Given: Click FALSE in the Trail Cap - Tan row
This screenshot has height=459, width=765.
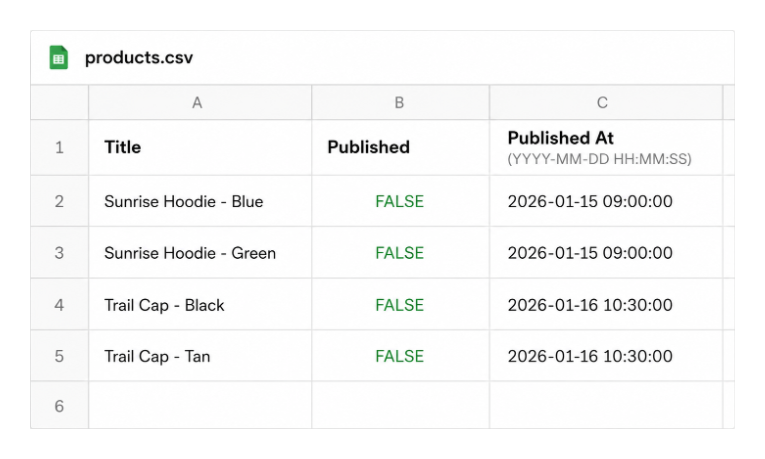Looking at the screenshot, I should [400, 357].
